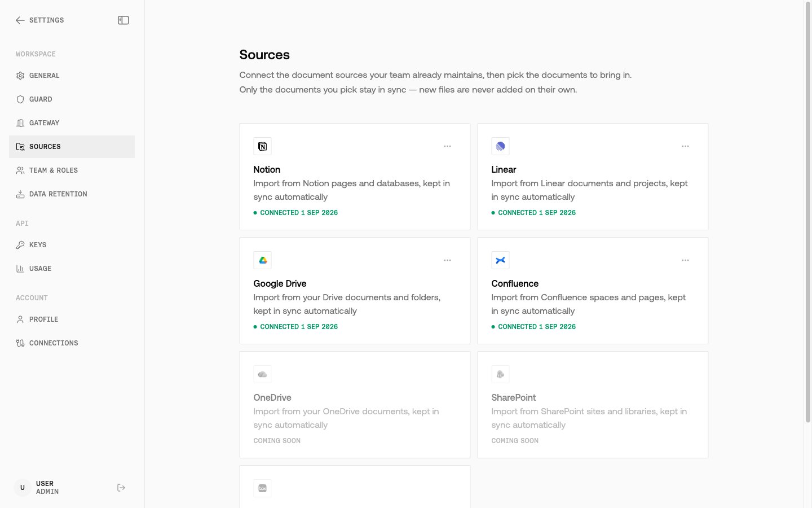
Task: Click the Usage bar chart icon
Action: [20, 269]
